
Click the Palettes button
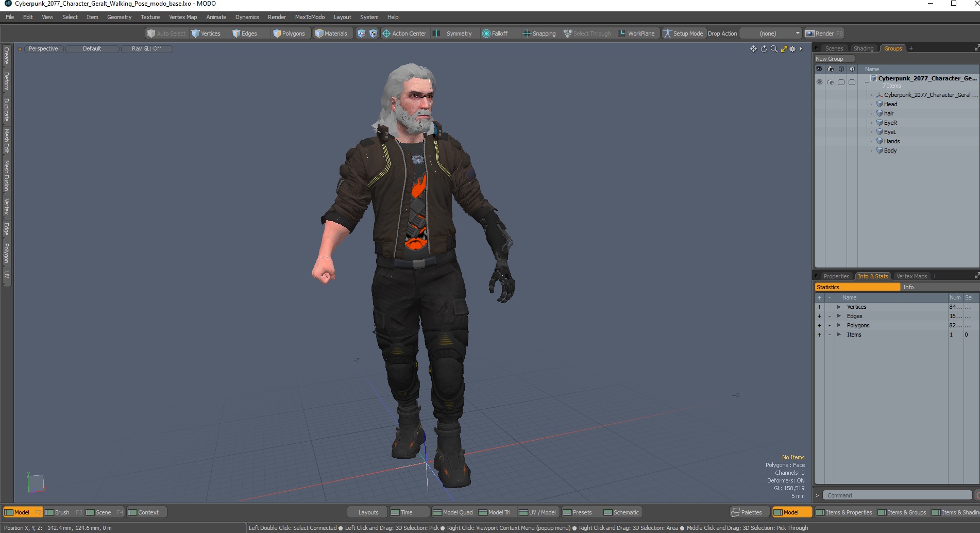pos(750,512)
